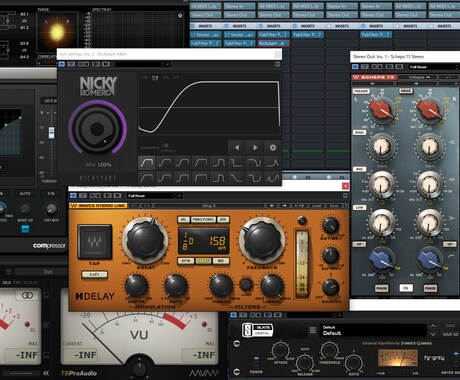Click the Slate Digital preset up chevron
Image resolution: width=460 pixels, height=380 pixels.
[433, 326]
